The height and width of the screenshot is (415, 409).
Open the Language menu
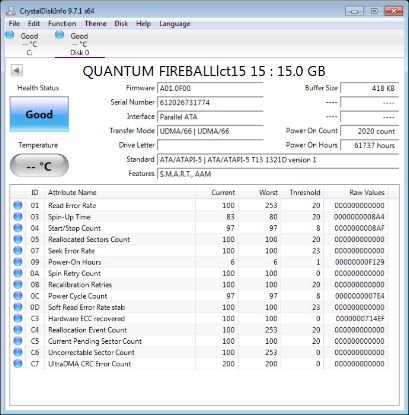175,24
